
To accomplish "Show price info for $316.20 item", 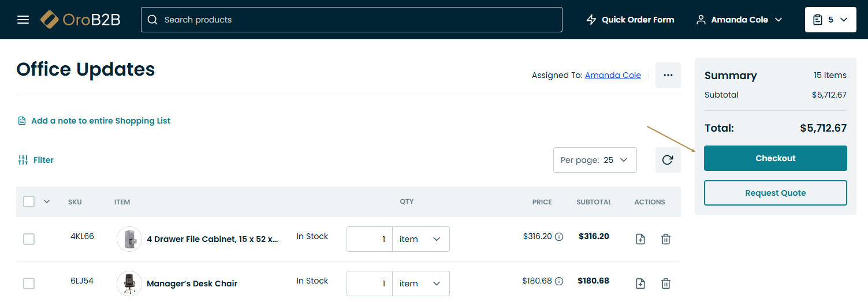I will tap(559, 237).
